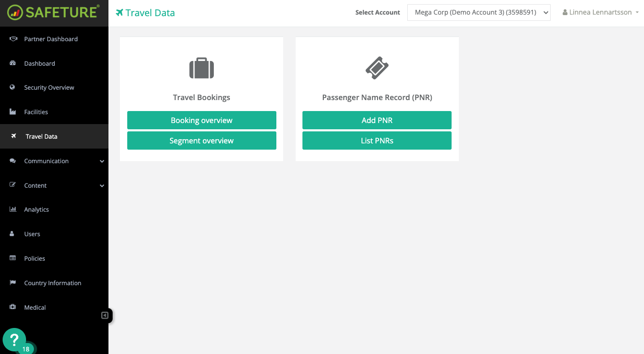Open the Mega Corp account selector dropdown
644x354 pixels.
(x=478, y=12)
